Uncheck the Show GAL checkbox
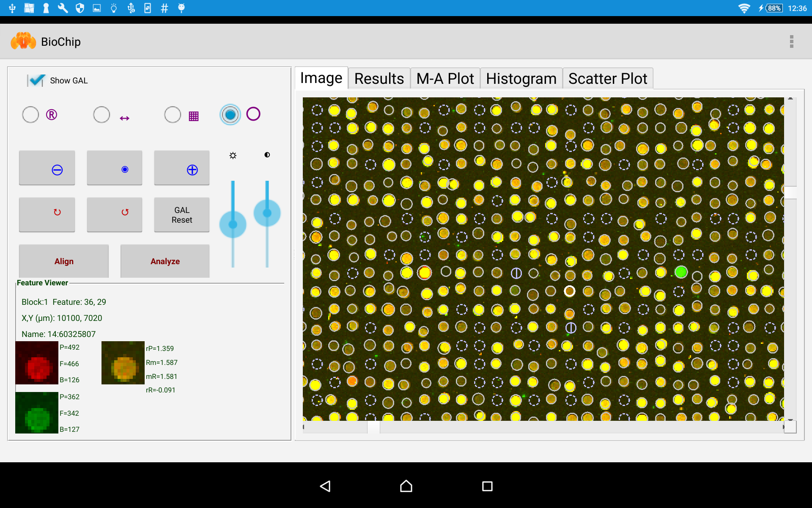812x508 pixels. pyautogui.click(x=37, y=80)
